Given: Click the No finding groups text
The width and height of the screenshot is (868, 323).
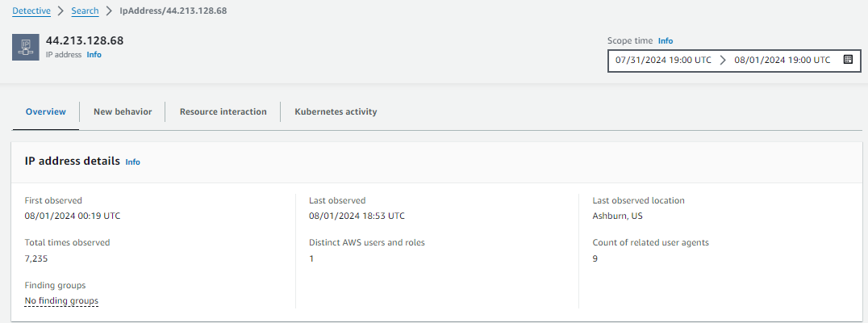Looking at the screenshot, I should pos(61,301).
